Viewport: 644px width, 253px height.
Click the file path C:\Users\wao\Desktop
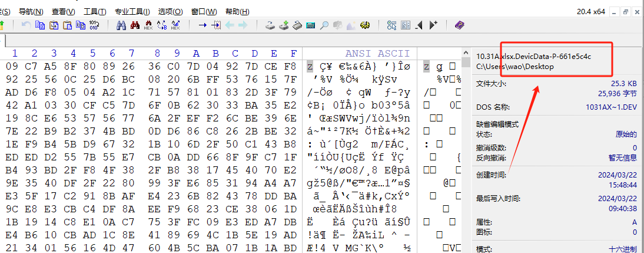click(x=515, y=66)
